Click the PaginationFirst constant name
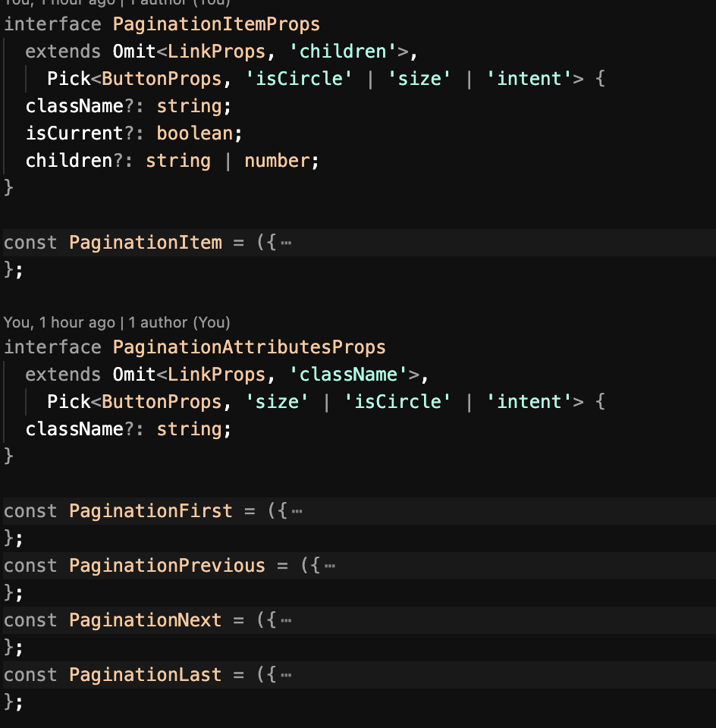The image size is (716, 728). (x=150, y=511)
